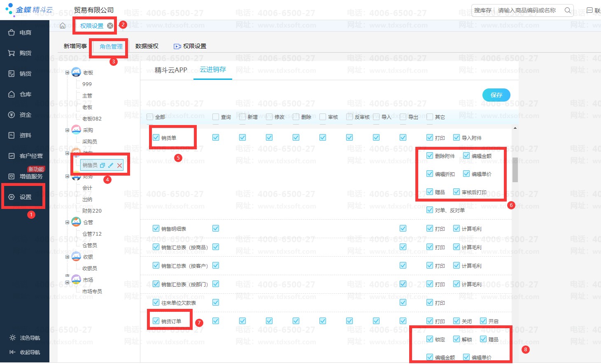Close the 权限设置 tab
The image size is (601, 364).
(x=110, y=26)
